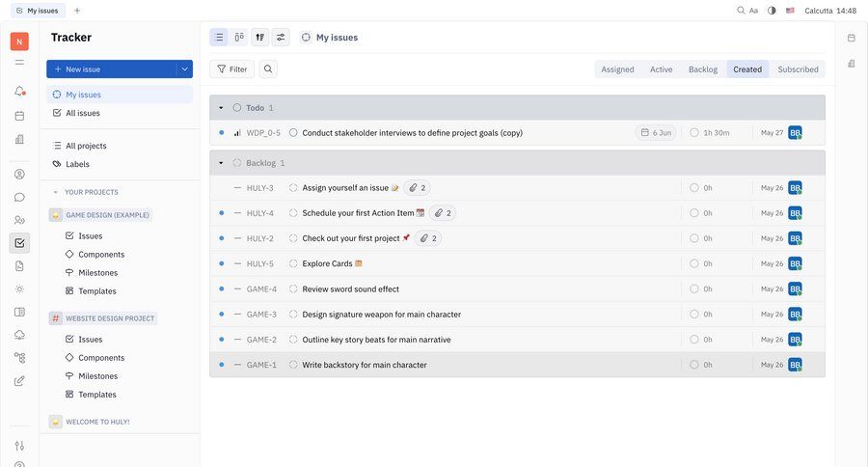Collapse the Todo group
Screen dimensions: 868x467
point(221,108)
